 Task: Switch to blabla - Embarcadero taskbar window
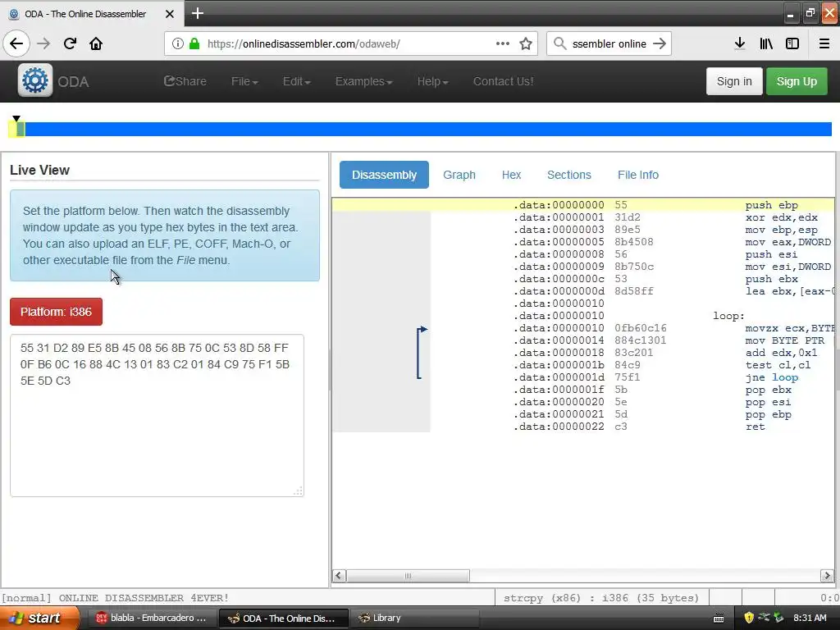[151, 618]
